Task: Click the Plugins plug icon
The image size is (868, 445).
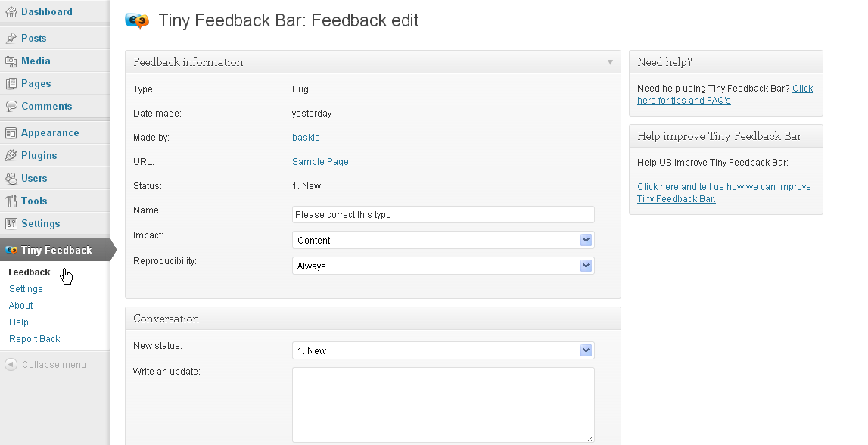Action: [x=11, y=156]
